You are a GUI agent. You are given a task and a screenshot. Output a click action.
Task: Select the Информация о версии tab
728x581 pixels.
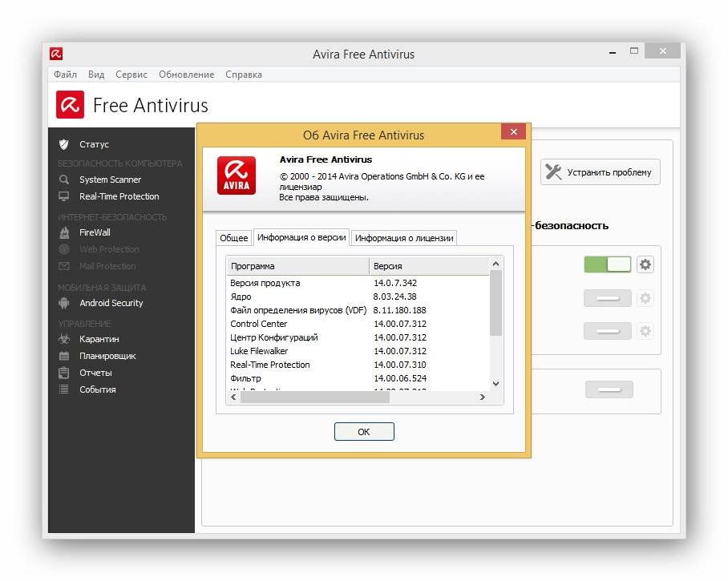coord(301,237)
